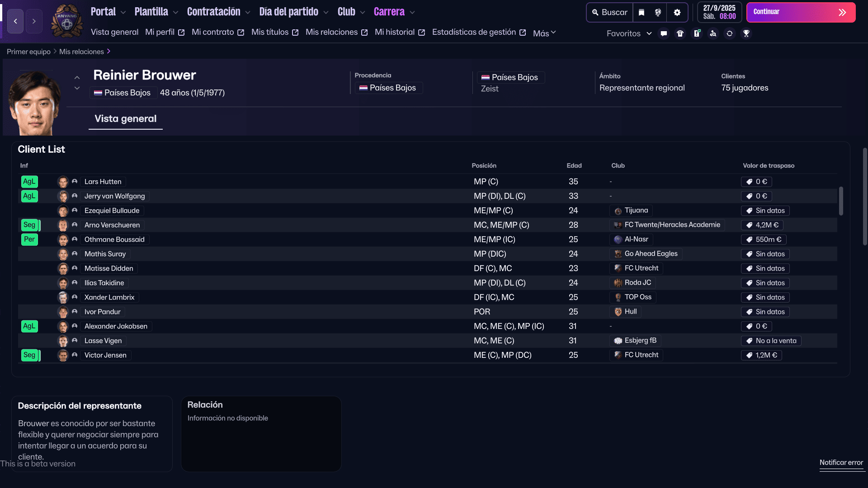This screenshot has height=488, width=868.
Task: Open the Más dropdown menu
Action: 544,33
